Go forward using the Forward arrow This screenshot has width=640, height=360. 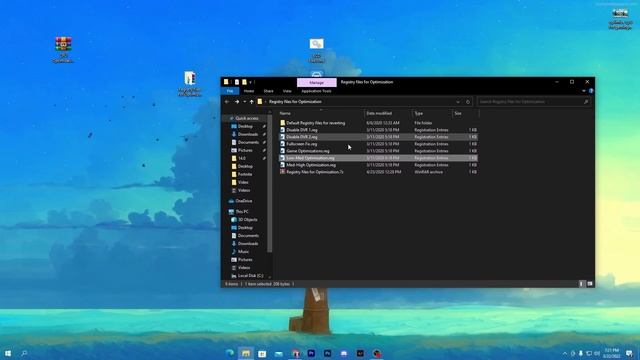tap(237, 102)
